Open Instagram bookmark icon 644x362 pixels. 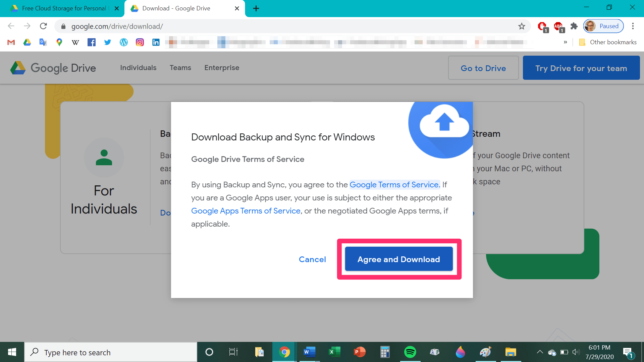140,42
